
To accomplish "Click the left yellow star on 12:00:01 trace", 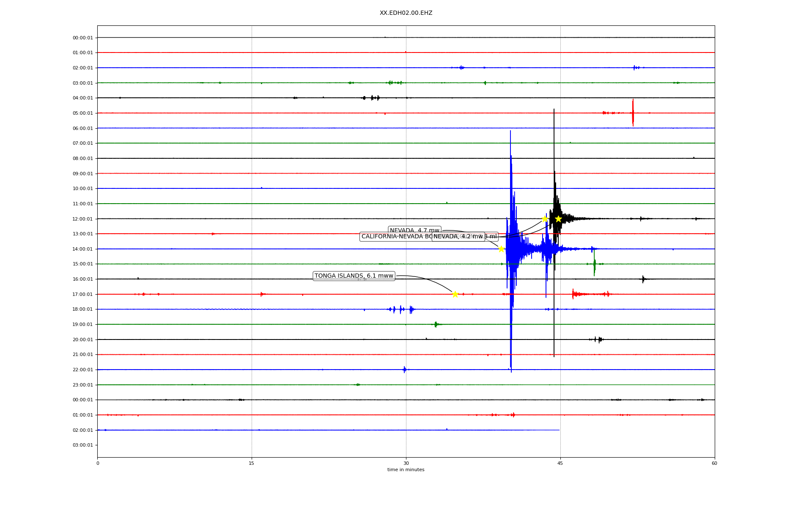I will click(x=545, y=219).
